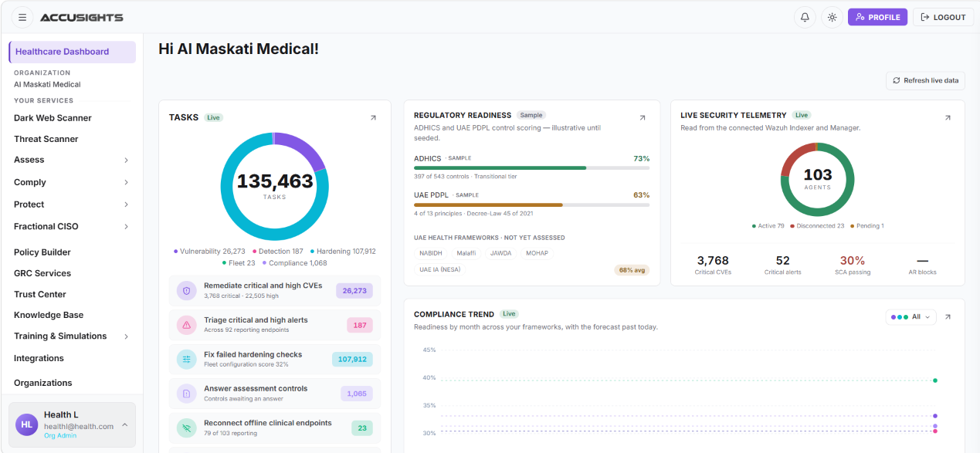Open Threat Scanner
Image resolution: width=980 pixels, height=453 pixels.
click(46, 139)
